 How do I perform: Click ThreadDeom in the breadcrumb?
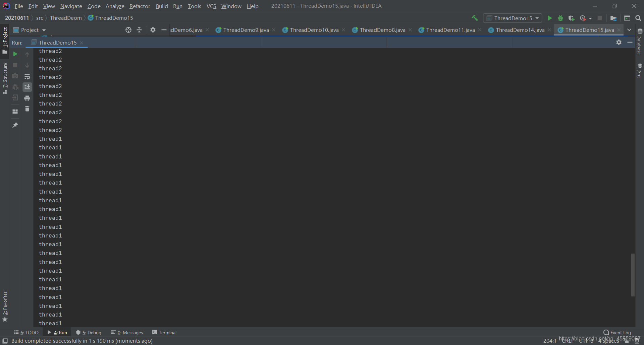coord(66,18)
